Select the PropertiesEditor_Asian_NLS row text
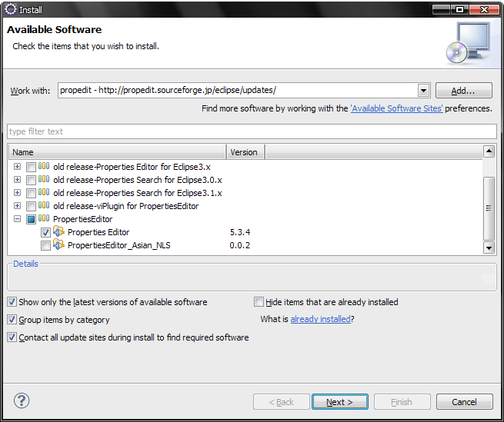This screenshot has width=504, height=422. click(x=119, y=245)
